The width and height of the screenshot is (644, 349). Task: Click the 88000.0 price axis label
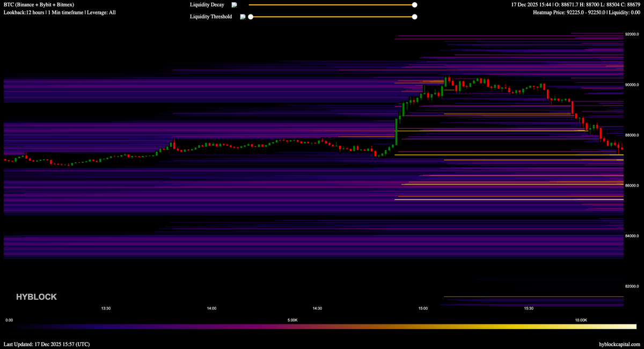(632, 135)
